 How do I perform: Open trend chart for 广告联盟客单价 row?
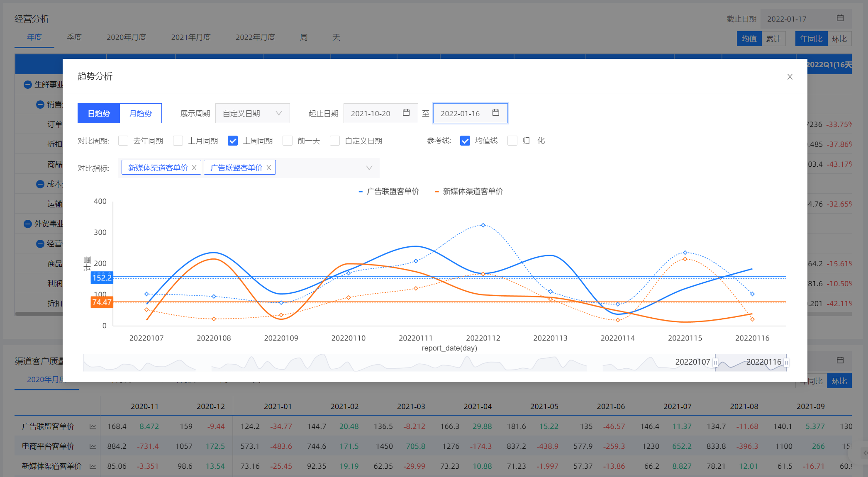(x=93, y=426)
